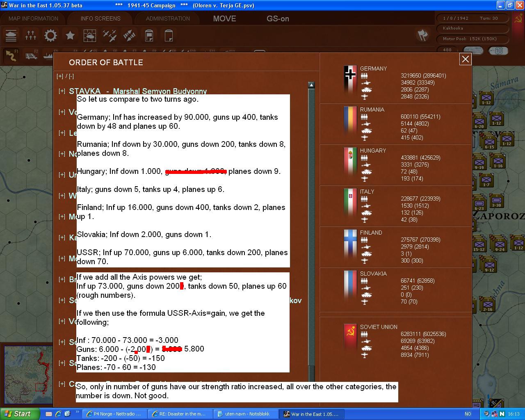Click the 488 counter in top bar

coord(447,50)
